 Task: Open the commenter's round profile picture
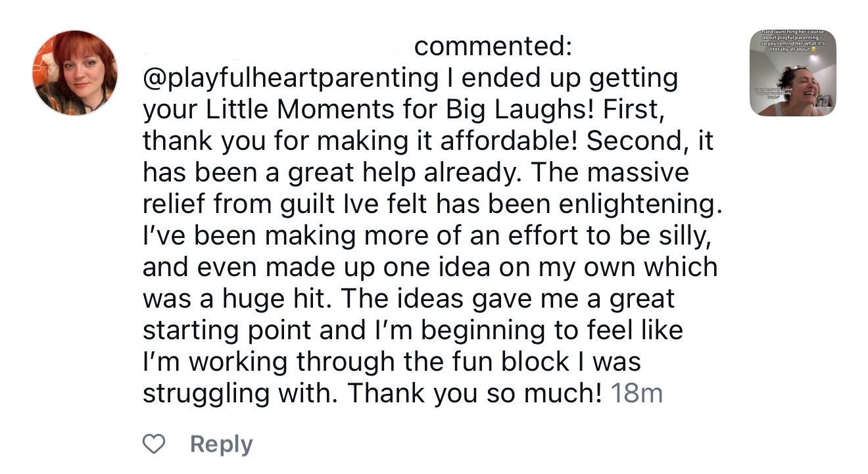[75, 72]
